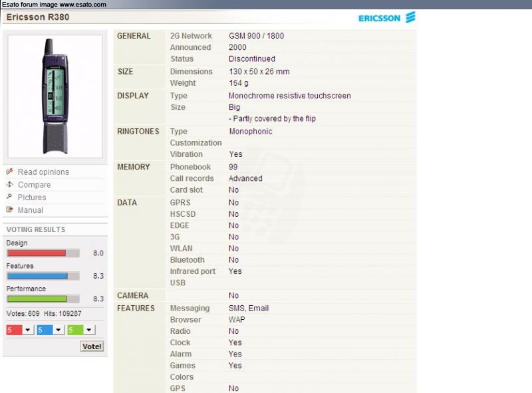The image size is (532, 393).
Task: Click the Partly covered by the flip note
Action: coord(272,119)
